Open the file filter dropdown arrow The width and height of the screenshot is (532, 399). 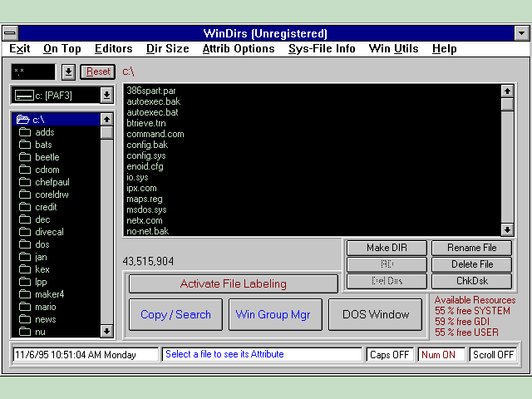(68, 72)
